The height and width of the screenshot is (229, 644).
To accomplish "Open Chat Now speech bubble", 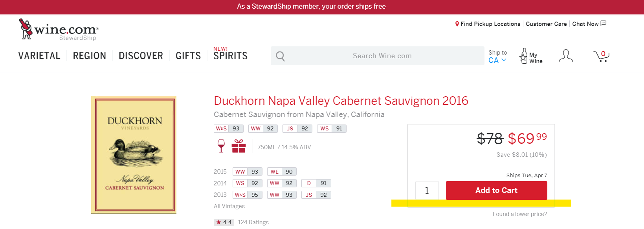I will 604,23.
